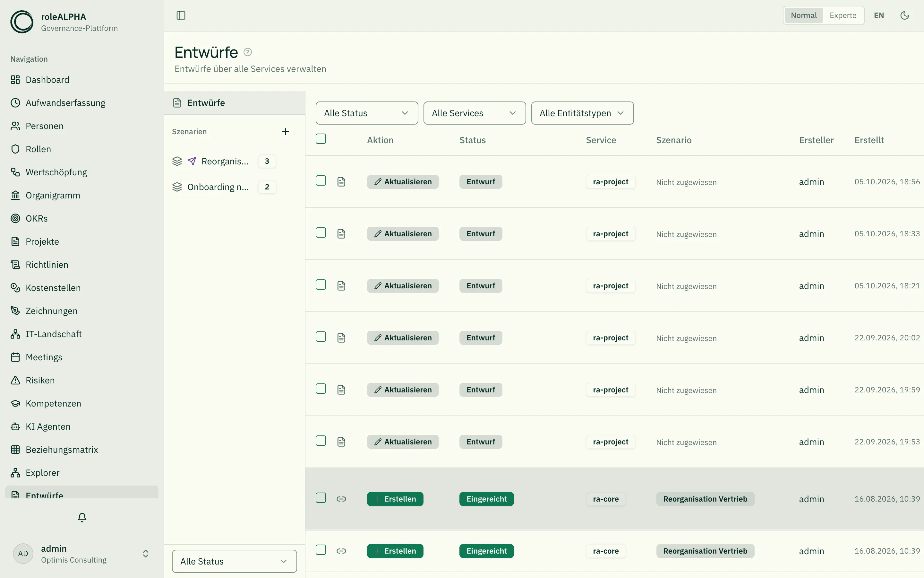Open Dashboard from sidebar
The image size is (924, 578).
[82, 80]
